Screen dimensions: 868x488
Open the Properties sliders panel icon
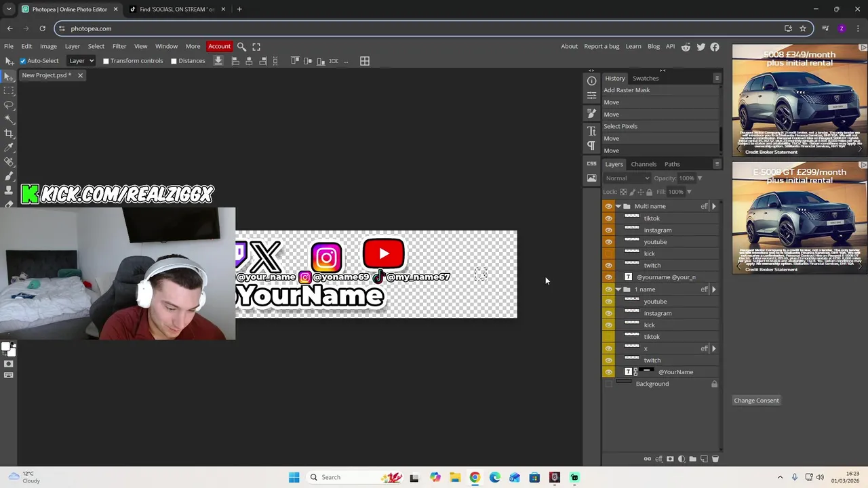(591, 96)
